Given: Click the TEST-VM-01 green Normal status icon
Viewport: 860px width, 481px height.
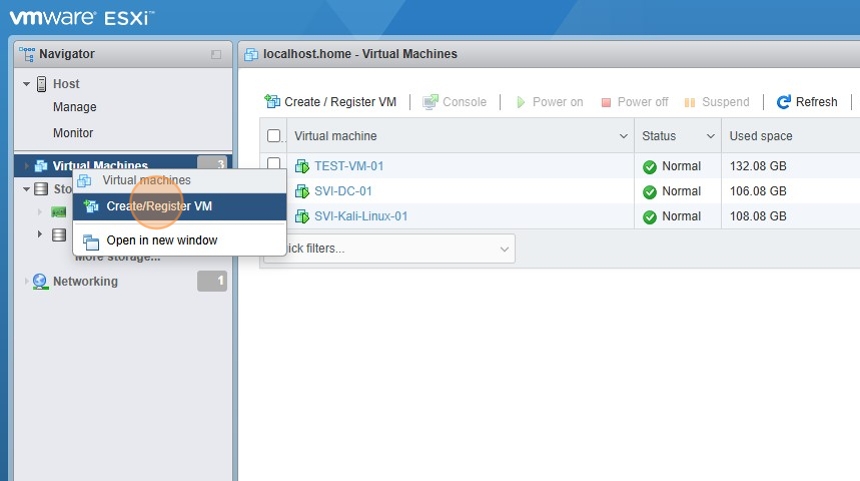Looking at the screenshot, I should coord(650,167).
